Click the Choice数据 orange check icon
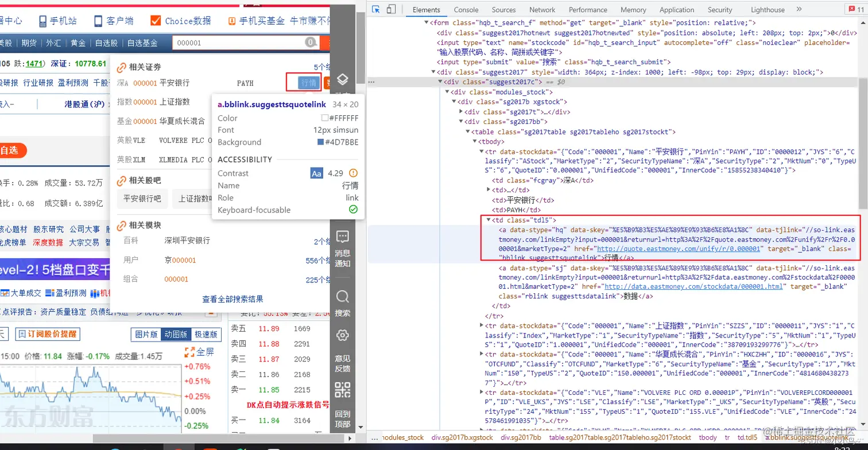 click(155, 21)
